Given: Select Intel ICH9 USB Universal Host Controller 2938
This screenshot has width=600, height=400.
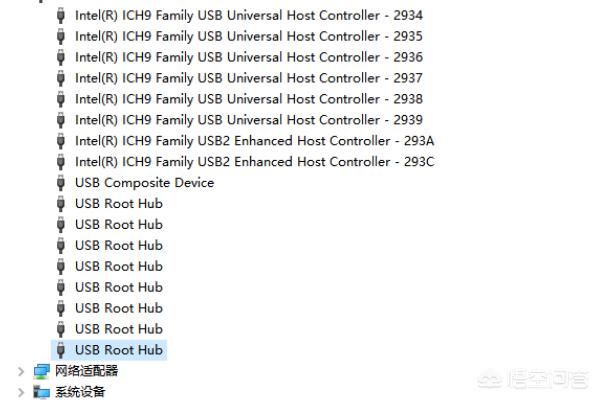Looking at the screenshot, I should (249, 99).
